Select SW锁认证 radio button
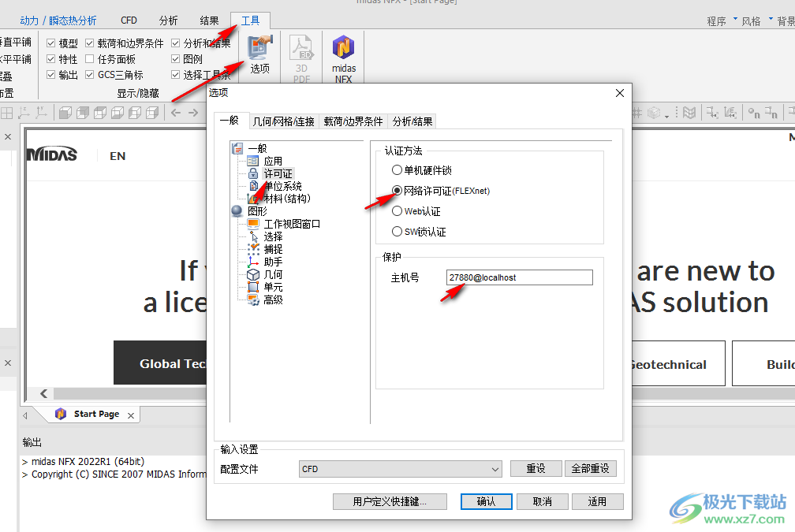Viewport: 795px width, 532px height. [x=397, y=232]
